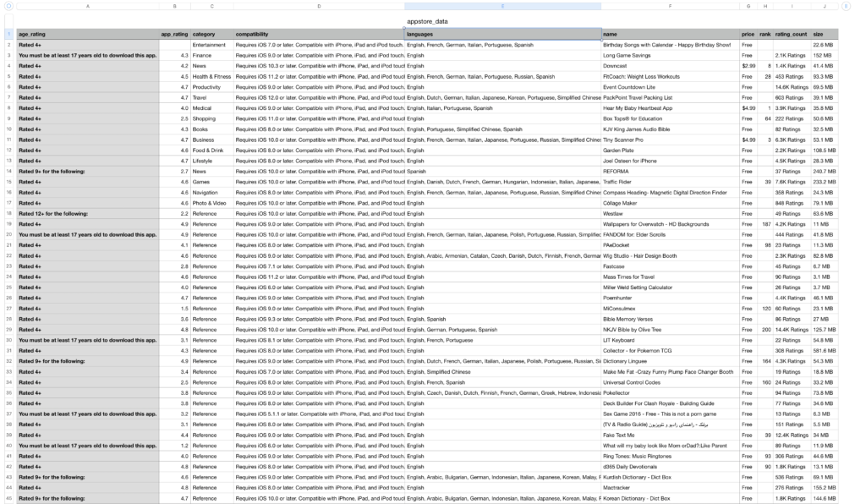Select column F header letter
Viewport: 866px width, 504px height.
(670, 6)
